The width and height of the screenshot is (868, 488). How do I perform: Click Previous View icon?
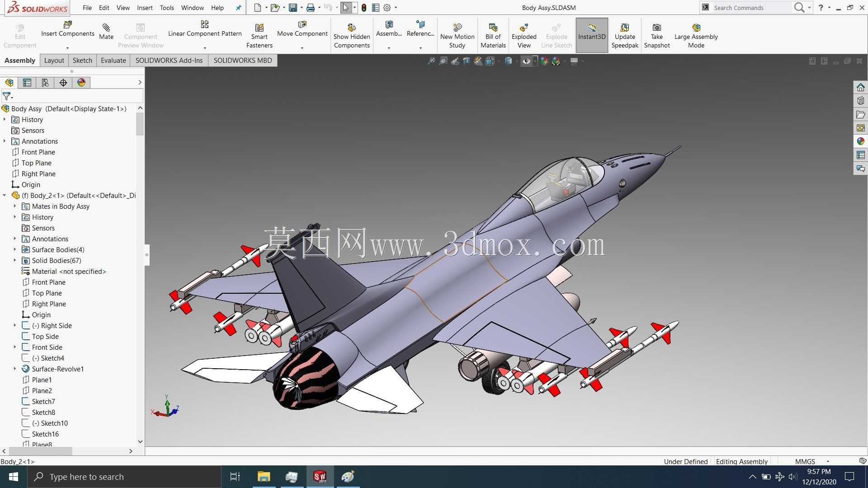pos(455,61)
